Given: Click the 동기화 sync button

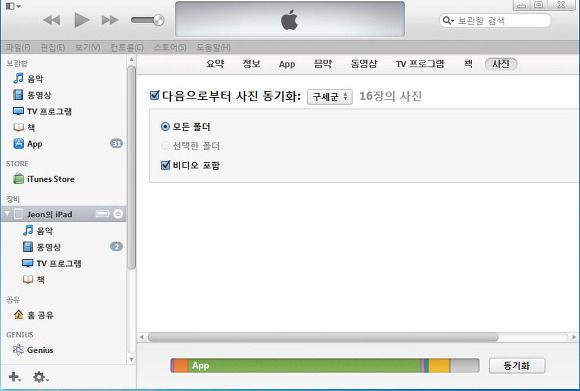Looking at the screenshot, I should coord(517,365).
